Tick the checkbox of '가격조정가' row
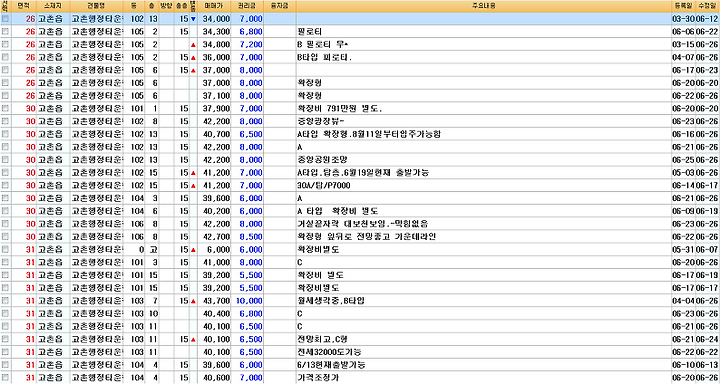Image resolution: width=720 pixels, height=384 pixels. [5, 378]
